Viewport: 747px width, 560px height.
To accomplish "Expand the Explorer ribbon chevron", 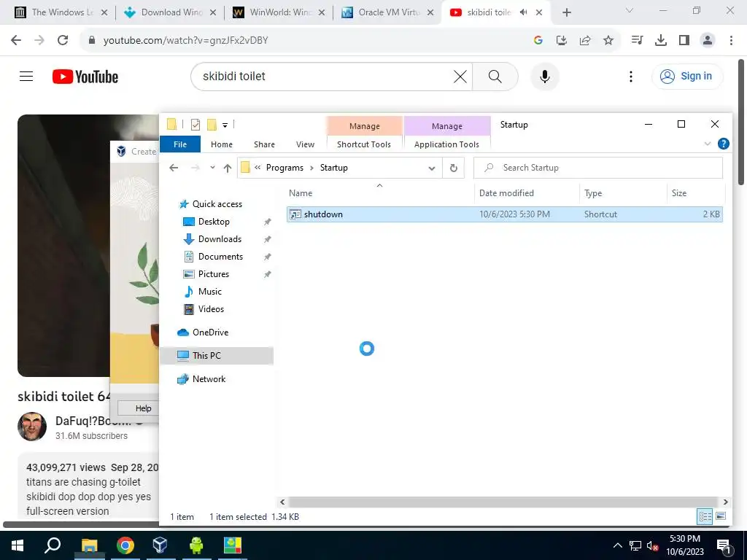I will click(708, 144).
